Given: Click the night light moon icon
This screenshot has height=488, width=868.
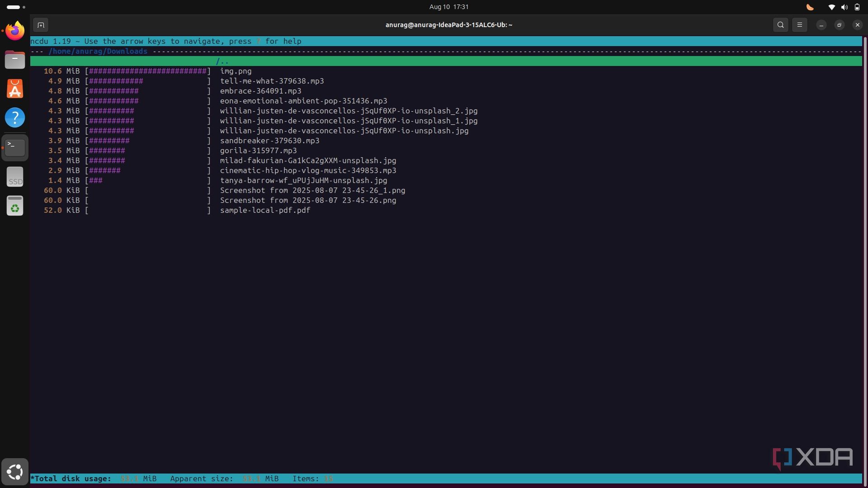Looking at the screenshot, I should click(810, 7).
